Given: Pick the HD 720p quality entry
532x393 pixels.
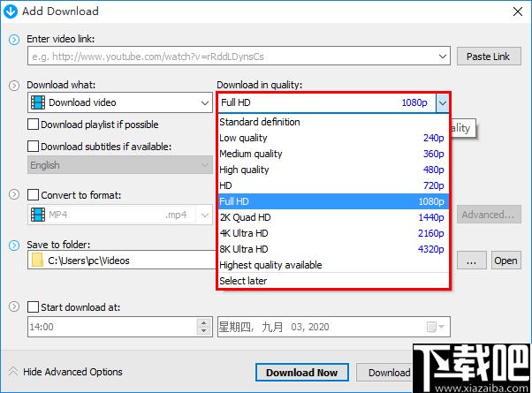Looking at the screenshot, I should (x=331, y=185).
